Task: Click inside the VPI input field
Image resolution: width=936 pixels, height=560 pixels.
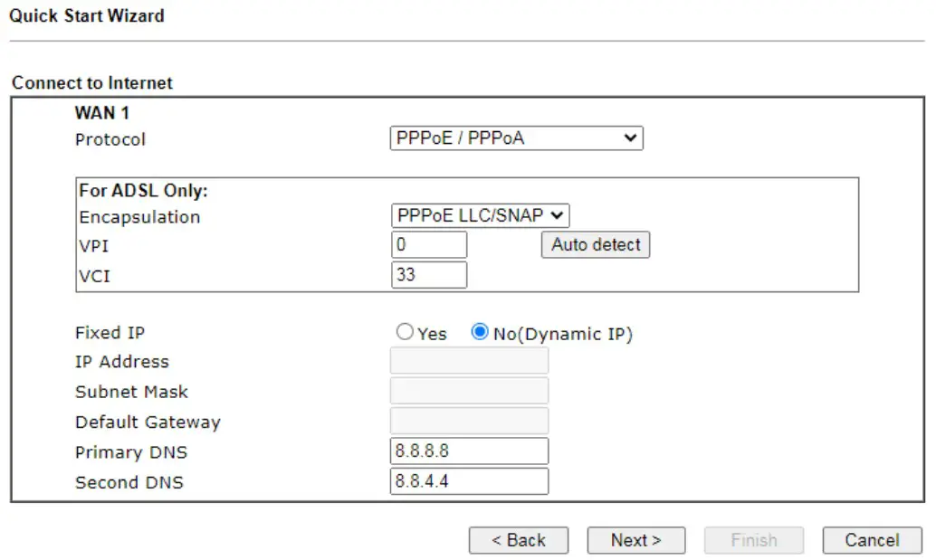Action: (x=429, y=244)
